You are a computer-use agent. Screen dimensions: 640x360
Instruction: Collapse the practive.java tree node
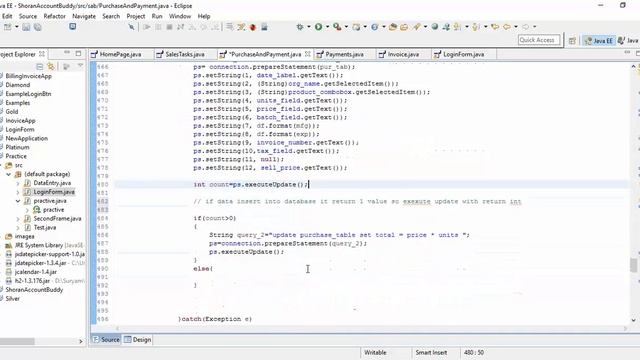18,201
